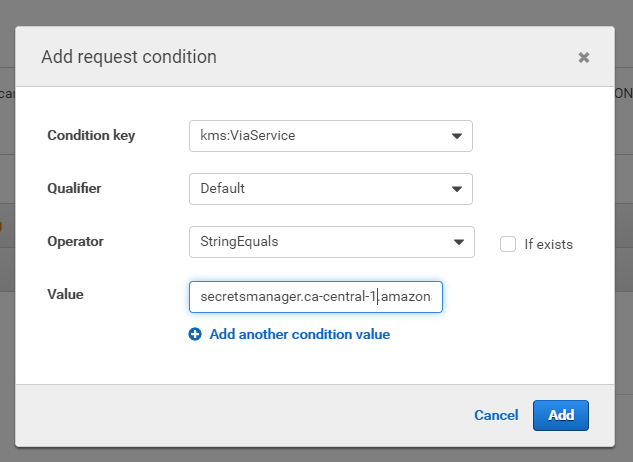Click the Operator dropdown arrow
633x462 pixels.
coord(458,242)
